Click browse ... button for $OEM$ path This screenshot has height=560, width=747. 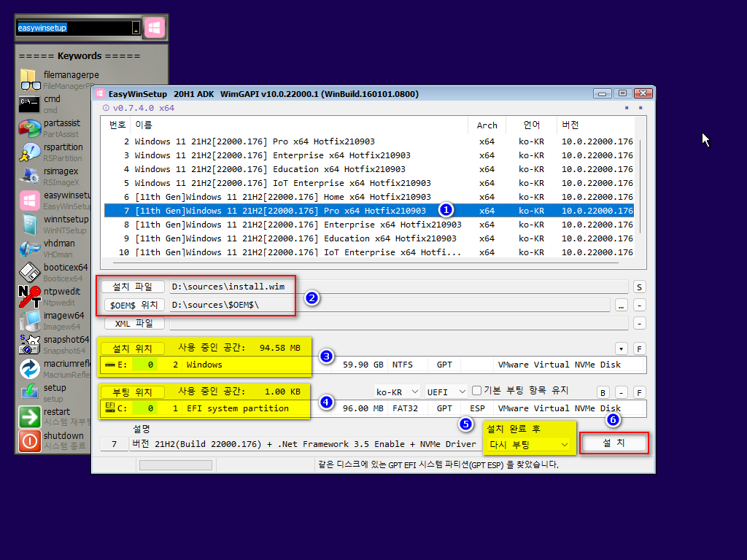click(621, 306)
